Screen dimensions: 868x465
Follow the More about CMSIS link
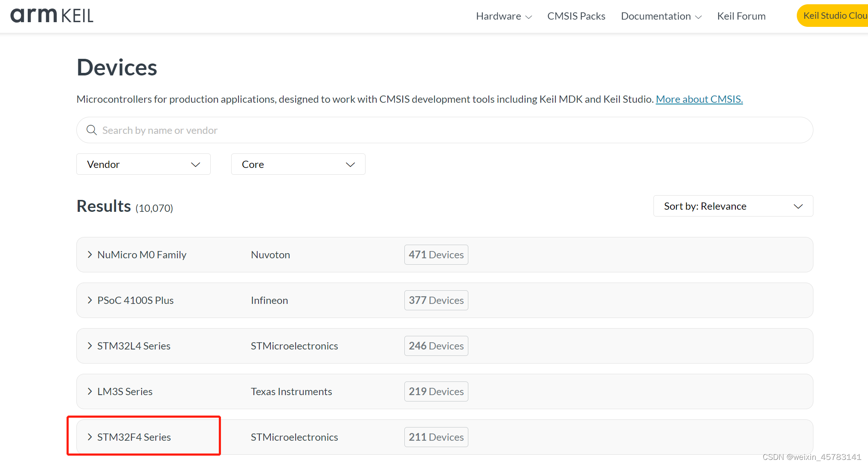click(x=699, y=99)
